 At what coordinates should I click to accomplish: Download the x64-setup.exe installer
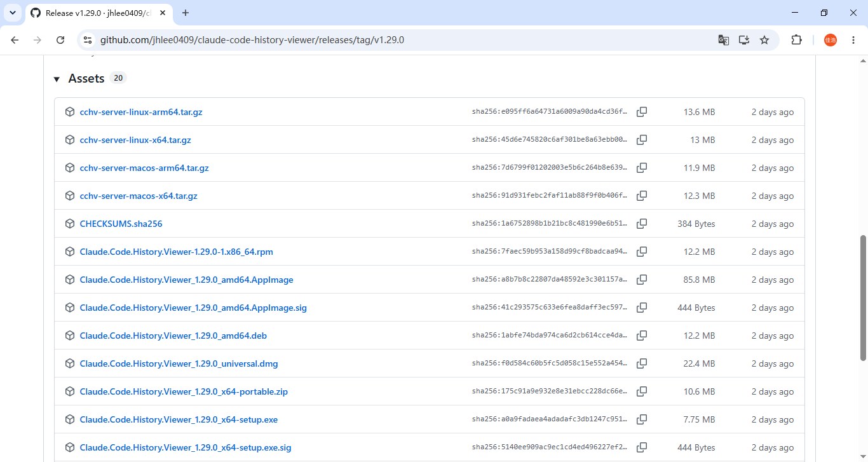(179, 419)
